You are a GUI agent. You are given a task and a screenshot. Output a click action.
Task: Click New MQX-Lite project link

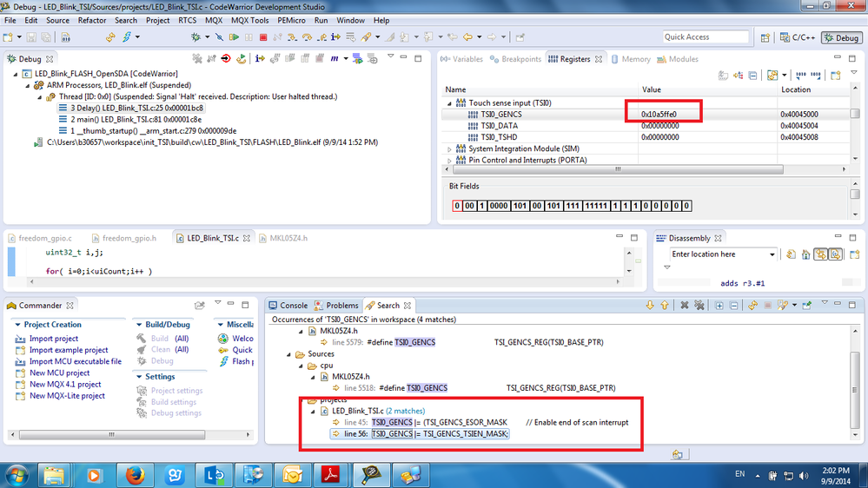click(67, 396)
